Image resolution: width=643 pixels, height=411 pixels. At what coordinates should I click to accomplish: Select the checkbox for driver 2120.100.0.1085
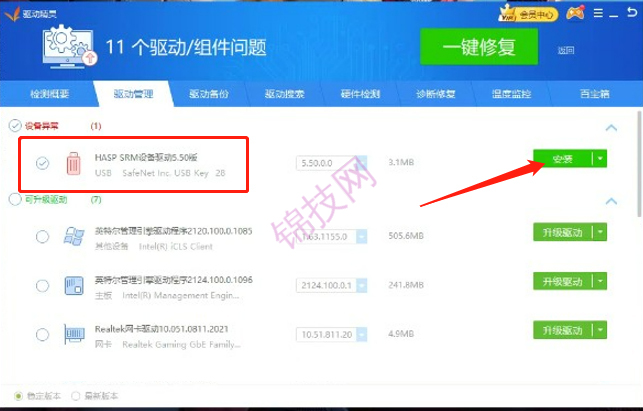pos(42,237)
